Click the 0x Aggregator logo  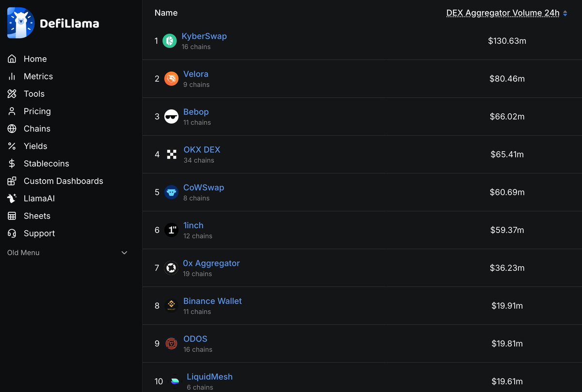pos(171,267)
